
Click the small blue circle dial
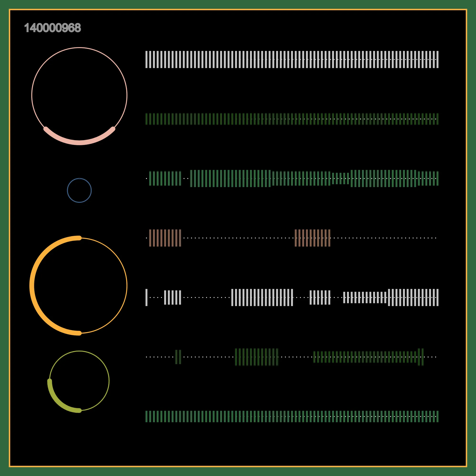pyautogui.click(x=79, y=190)
